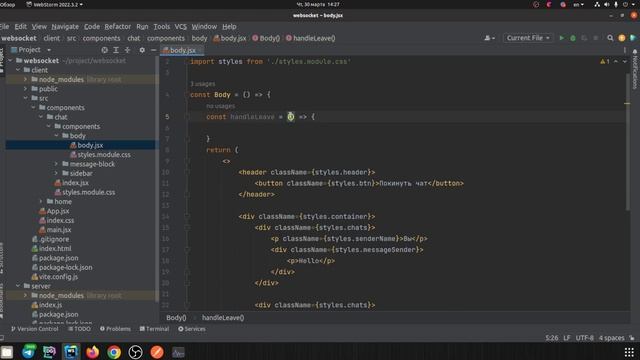Click the Select Opened File target icon
640x360 pixels.
pyautogui.click(x=104, y=50)
